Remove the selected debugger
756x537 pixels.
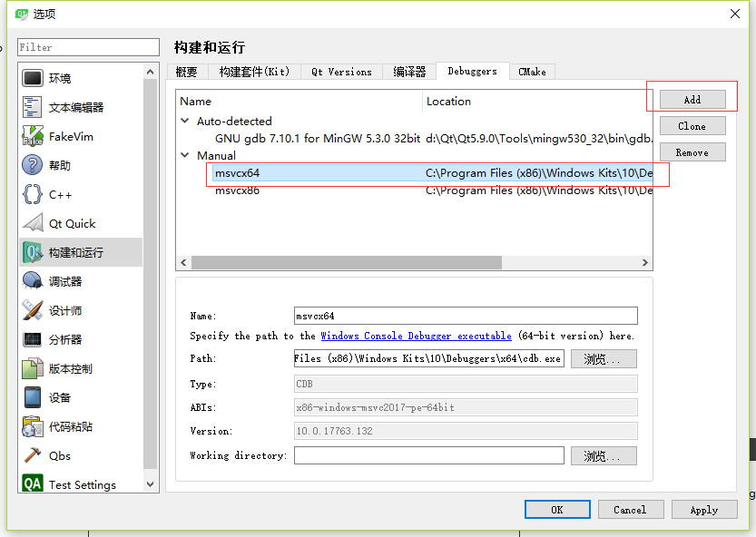692,152
